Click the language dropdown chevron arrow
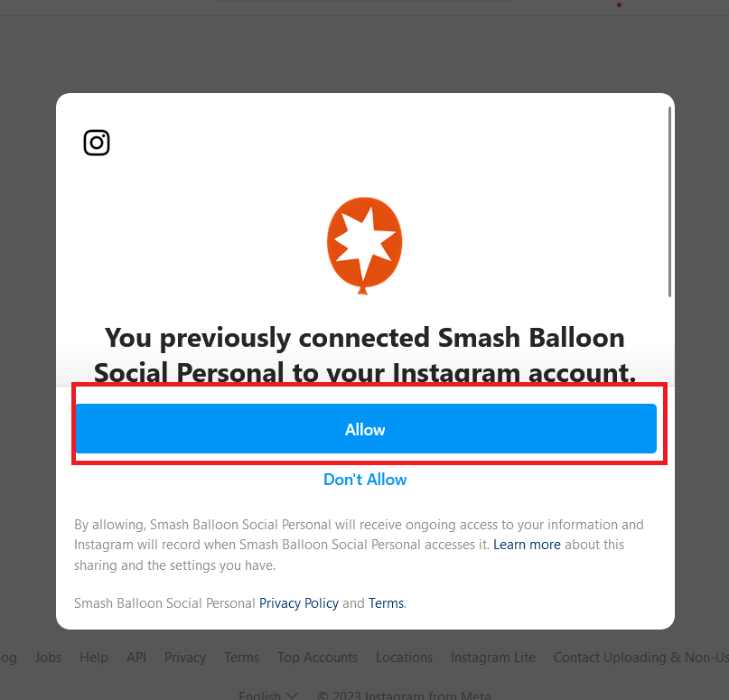Screen dimensions: 729x700 pyautogui.click(x=292, y=695)
